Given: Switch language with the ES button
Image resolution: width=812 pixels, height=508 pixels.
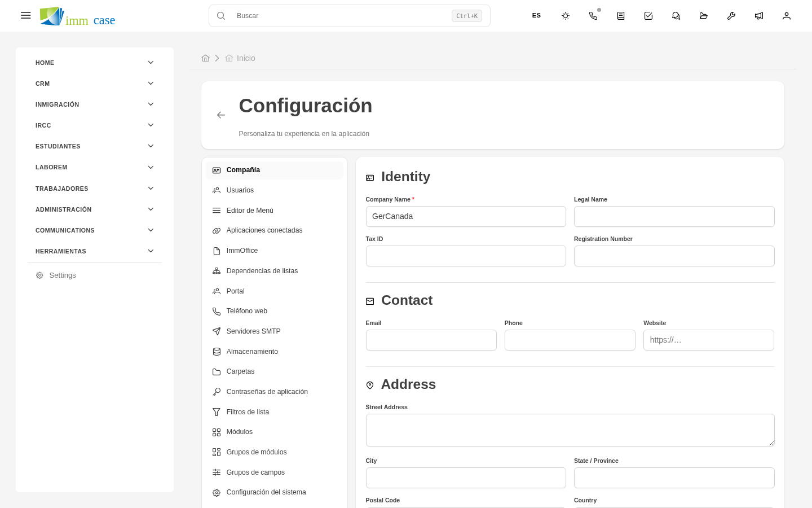Looking at the screenshot, I should point(536,16).
